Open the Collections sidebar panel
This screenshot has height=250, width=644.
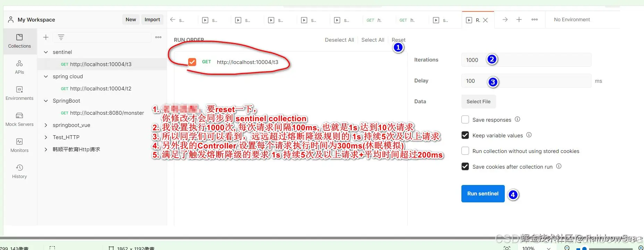tap(19, 41)
